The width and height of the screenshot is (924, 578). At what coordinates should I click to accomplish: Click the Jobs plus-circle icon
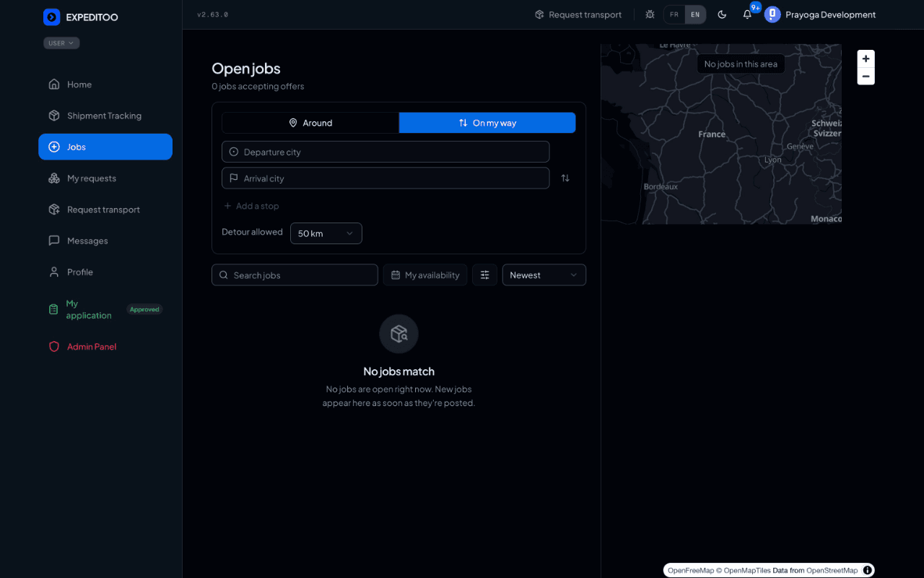coord(54,147)
